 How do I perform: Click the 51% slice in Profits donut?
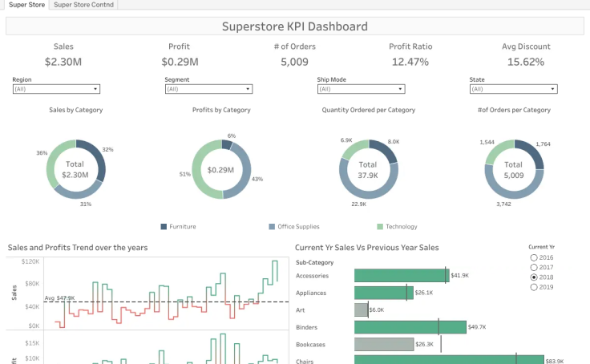click(x=197, y=172)
